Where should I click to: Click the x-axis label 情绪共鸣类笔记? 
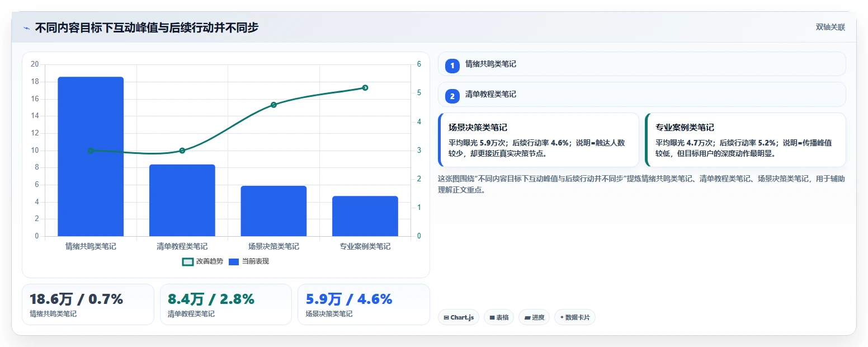[x=91, y=246]
